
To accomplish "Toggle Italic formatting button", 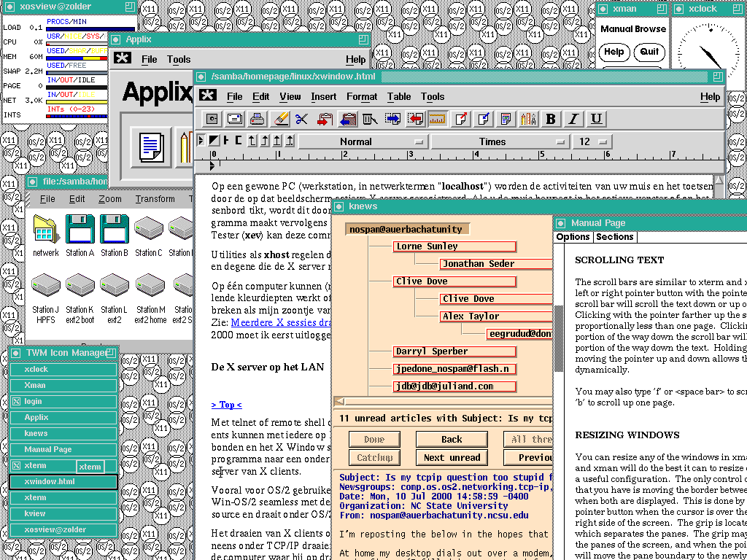I will tap(574, 119).
